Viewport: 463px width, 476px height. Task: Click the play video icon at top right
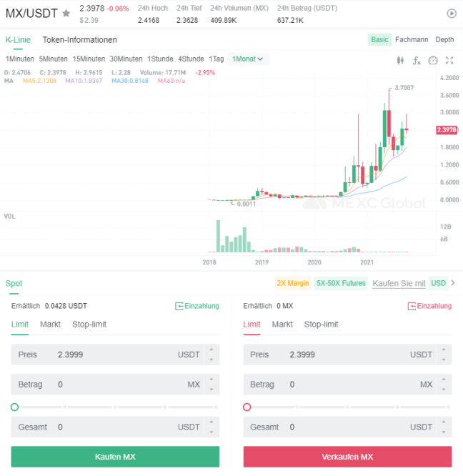click(452, 14)
